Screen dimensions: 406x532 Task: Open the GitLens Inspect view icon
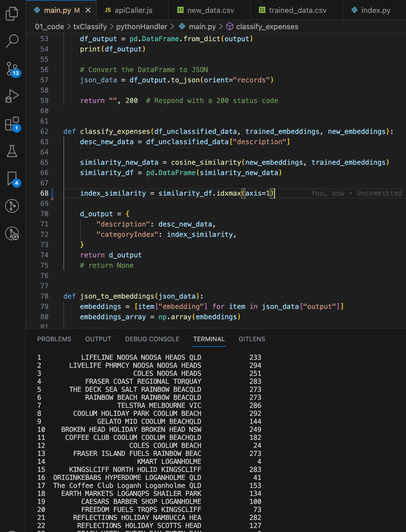click(12, 233)
